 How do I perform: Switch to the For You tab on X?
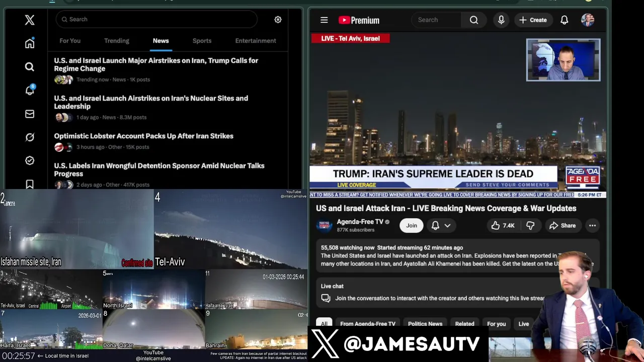(70, 41)
